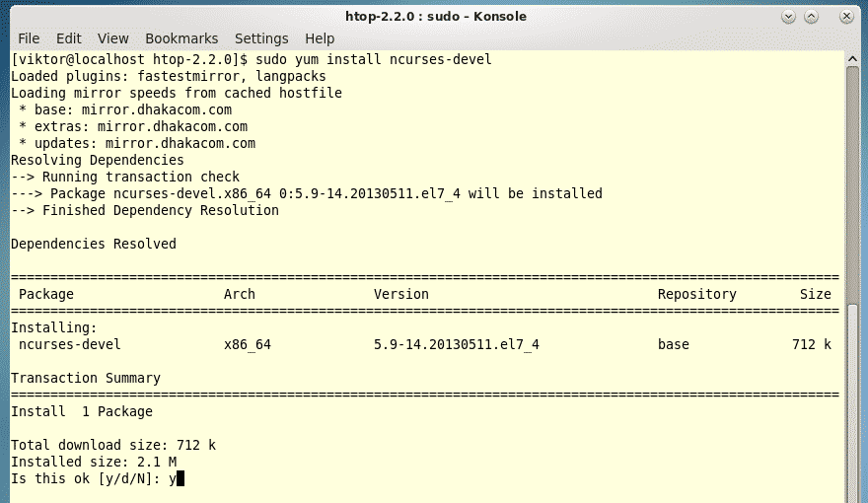Open the File menu

[x=29, y=38]
